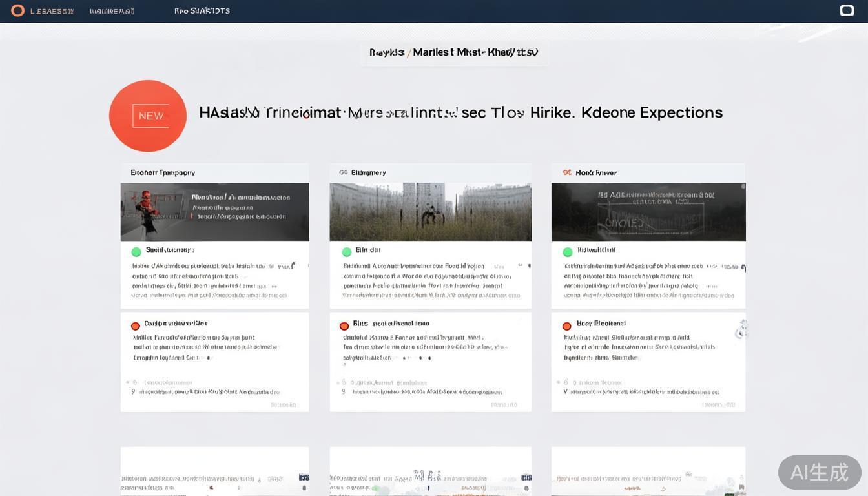This screenshot has width=868, height=496.
Task: Click the red icon beside the right card header
Action: tap(566, 173)
